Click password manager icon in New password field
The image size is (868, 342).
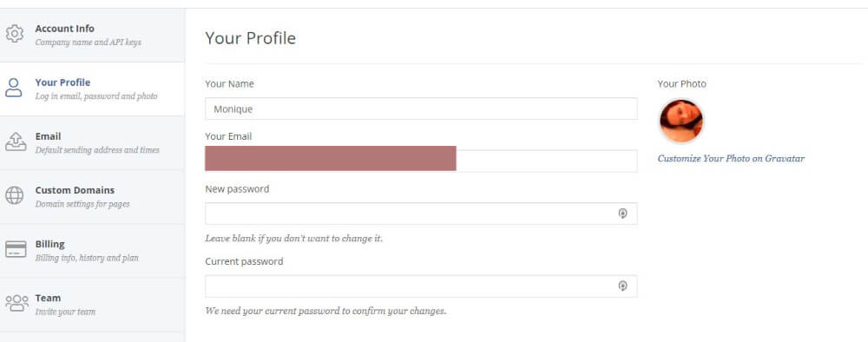(x=622, y=214)
